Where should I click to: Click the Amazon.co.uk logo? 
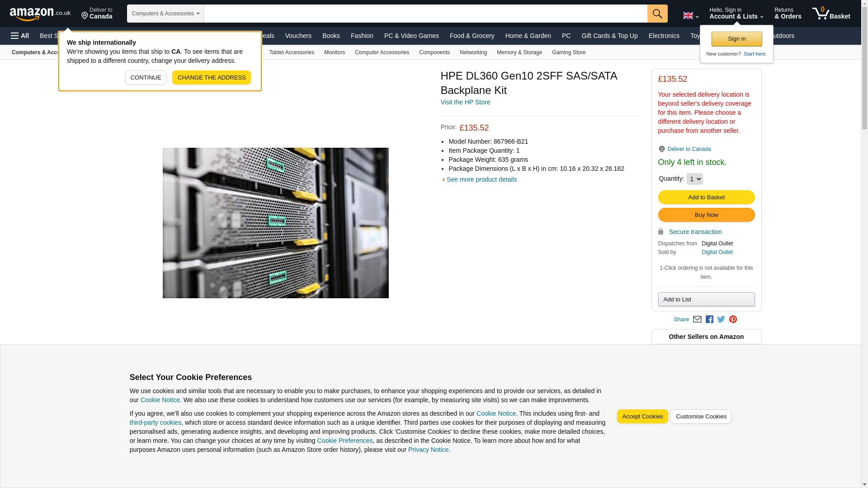pos(40,14)
